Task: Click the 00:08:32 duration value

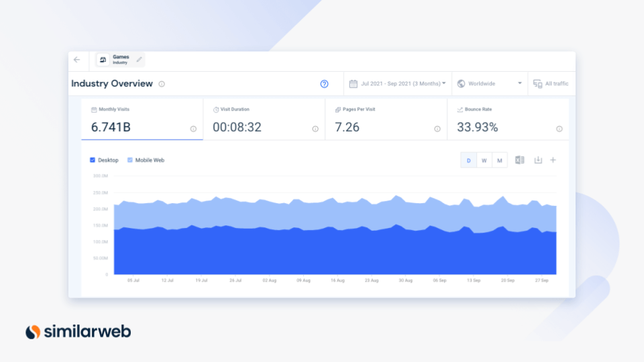Action: 237,127
